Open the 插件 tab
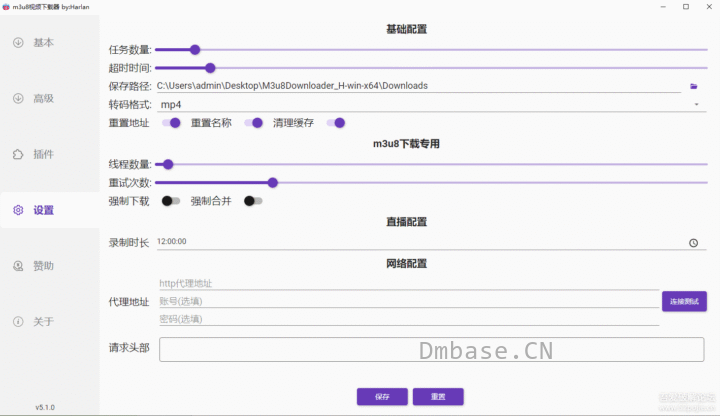The image size is (720, 416). pos(50,154)
